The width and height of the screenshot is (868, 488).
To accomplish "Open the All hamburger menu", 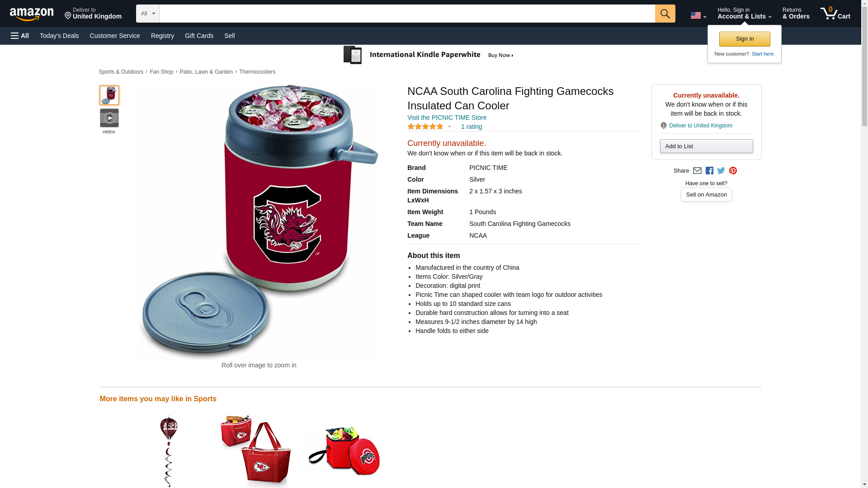I will [x=20, y=36].
